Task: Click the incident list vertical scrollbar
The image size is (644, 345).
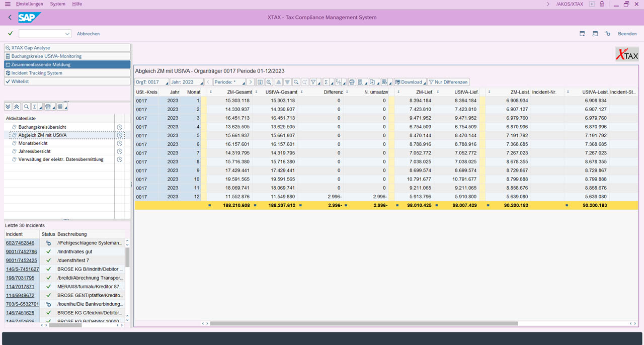Action: coord(127,257)
